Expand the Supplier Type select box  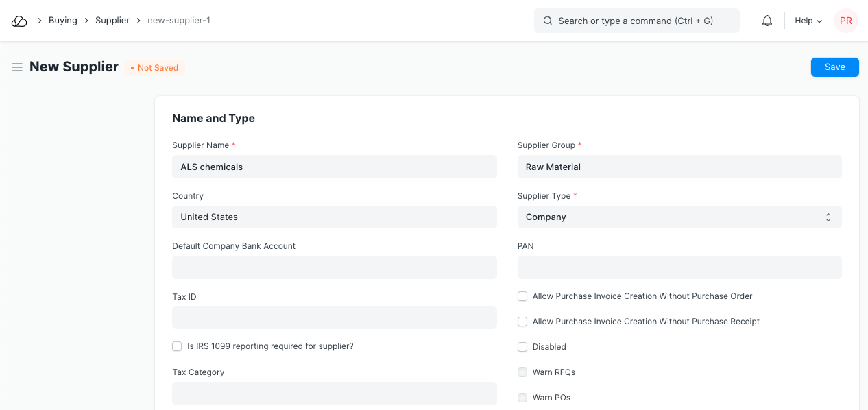[x=679, y=217]
